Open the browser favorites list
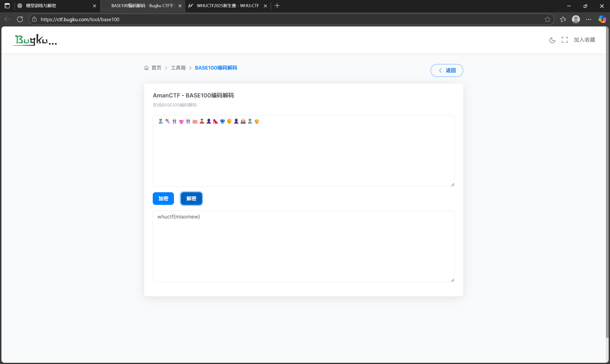The image size is (610, 364). click(x=563, y=19)
